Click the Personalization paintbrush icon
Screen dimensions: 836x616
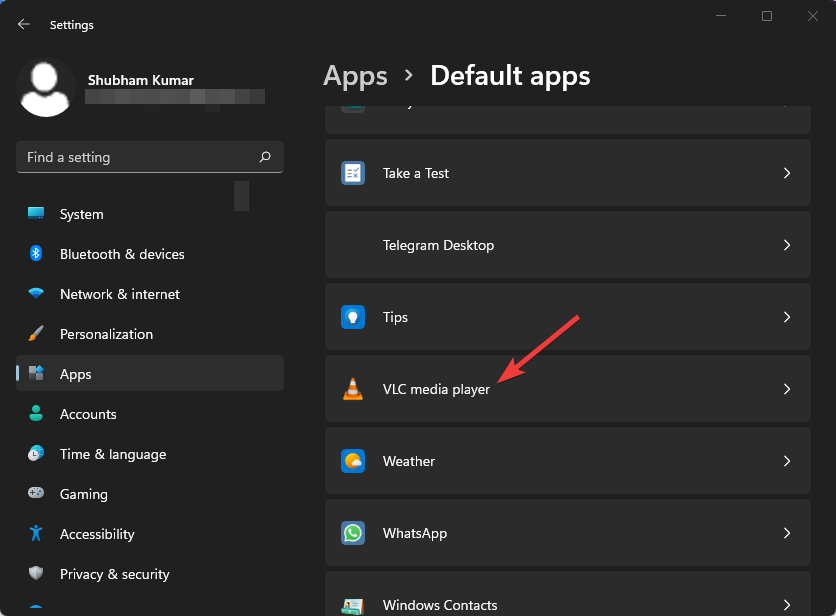pos(36,333)
